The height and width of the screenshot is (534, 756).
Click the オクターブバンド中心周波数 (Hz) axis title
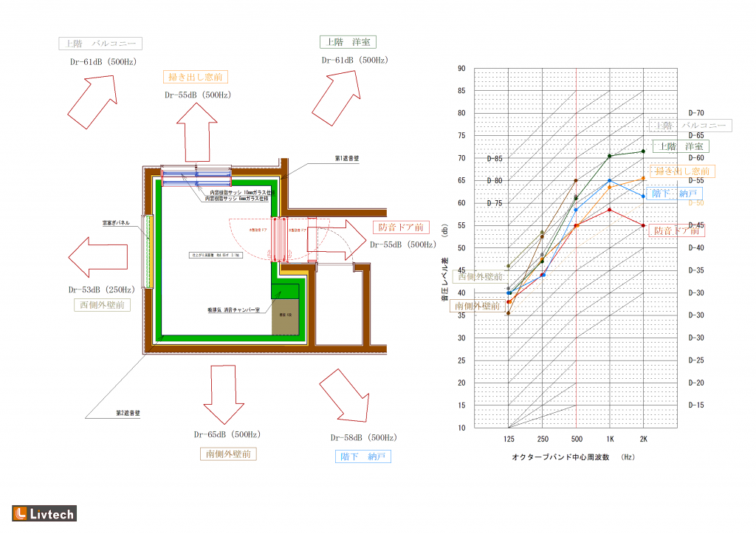tap(573, 457)
